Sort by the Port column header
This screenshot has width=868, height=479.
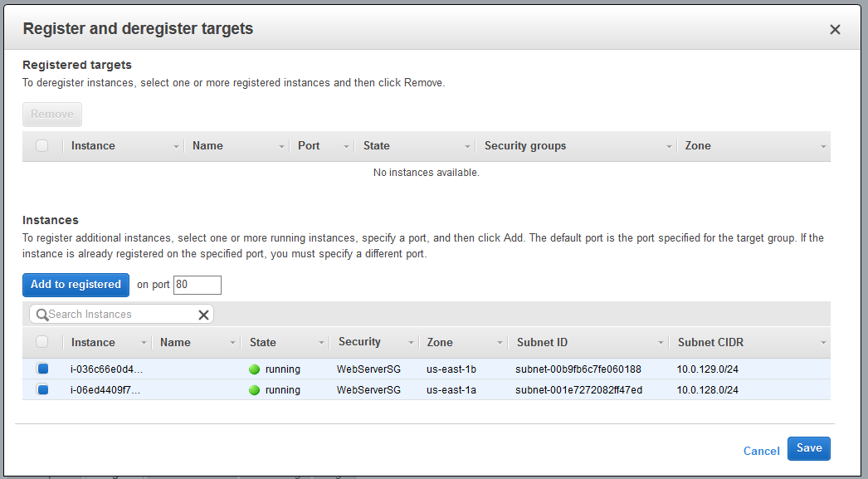pyautogui.click(x=309, y=145)
